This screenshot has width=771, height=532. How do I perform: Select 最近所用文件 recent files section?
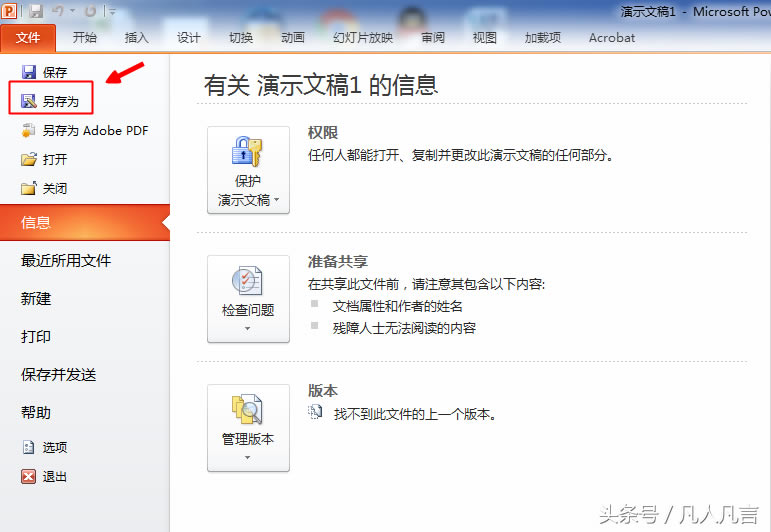[66, 260]
